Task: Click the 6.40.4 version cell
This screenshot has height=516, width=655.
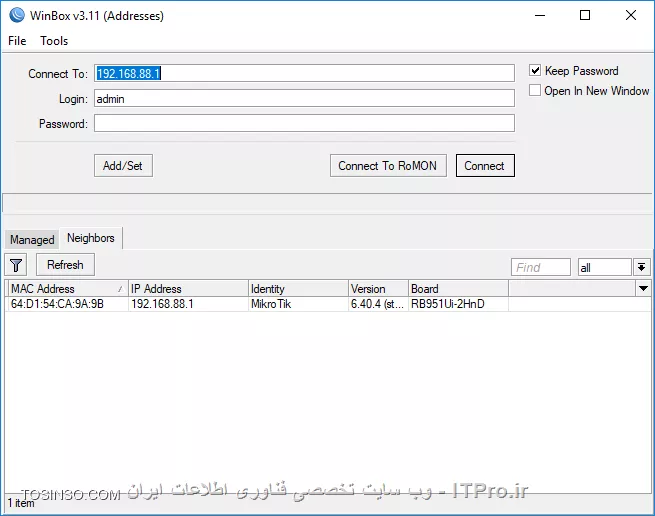Action: [377, 304]
